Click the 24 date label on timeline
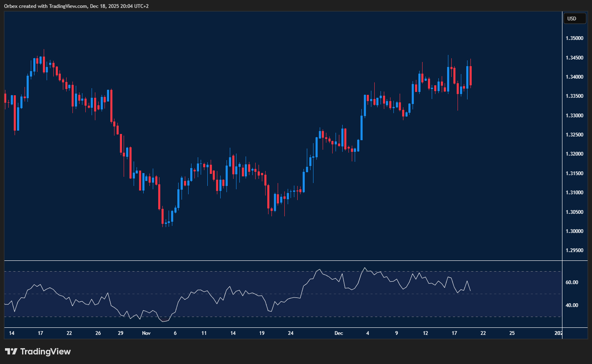Viewport: 592px width, 364px height. coord(291,333)
